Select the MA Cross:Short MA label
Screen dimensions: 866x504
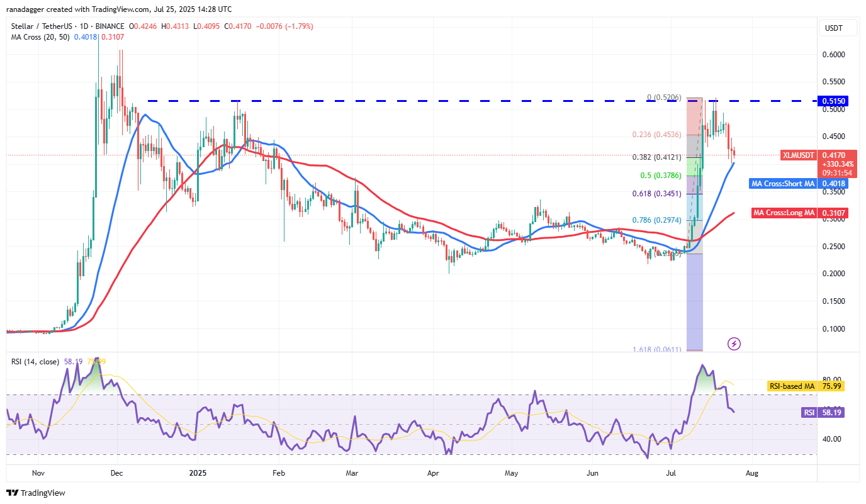pyautogui.click(x=782, y=184)
